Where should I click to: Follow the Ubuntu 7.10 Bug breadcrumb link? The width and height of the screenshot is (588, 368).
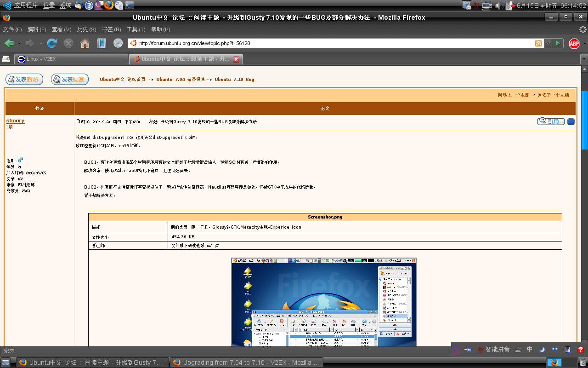tap(234, 79)
